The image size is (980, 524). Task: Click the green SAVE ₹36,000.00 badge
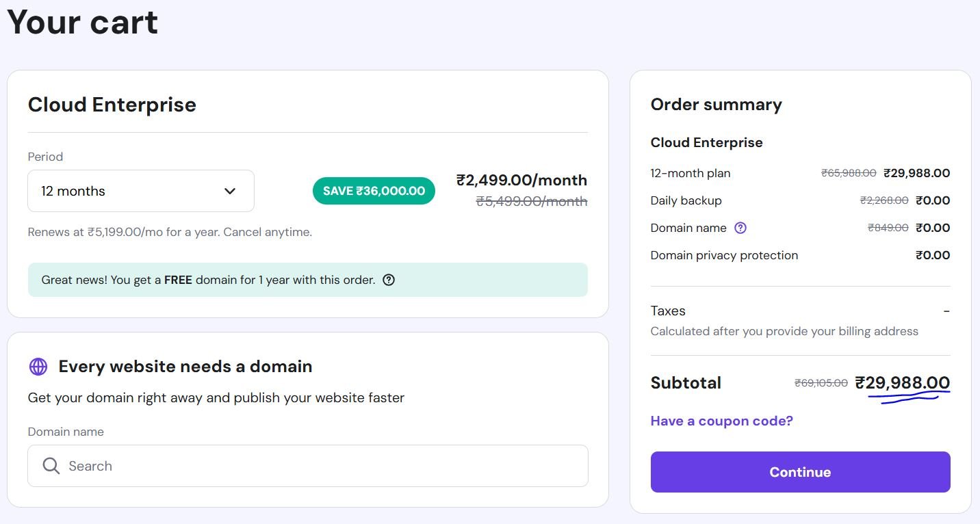coord(374,191)
